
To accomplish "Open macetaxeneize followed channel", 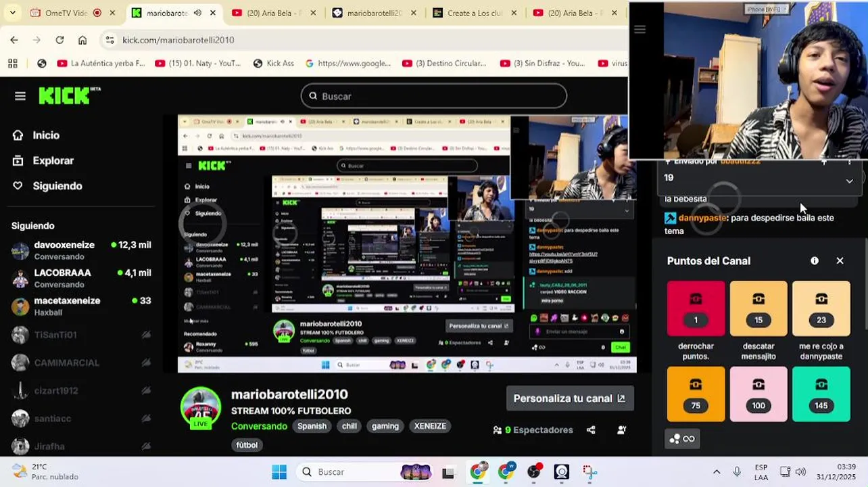I will (81, 306).
